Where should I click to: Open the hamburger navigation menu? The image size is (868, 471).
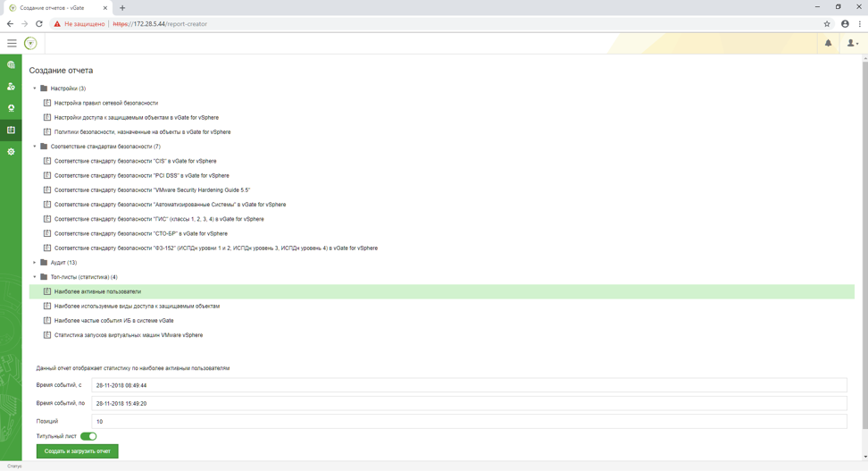click(12, 43)
